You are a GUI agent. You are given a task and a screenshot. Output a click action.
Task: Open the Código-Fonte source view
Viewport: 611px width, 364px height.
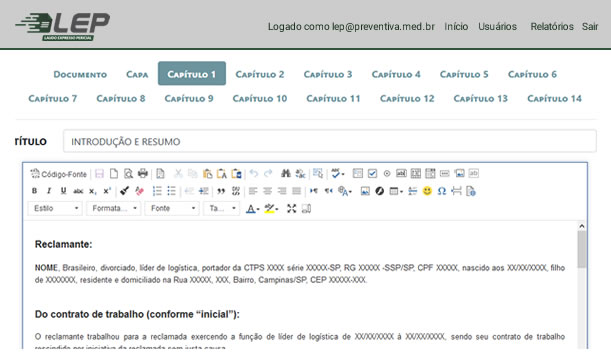pos(58,174)
